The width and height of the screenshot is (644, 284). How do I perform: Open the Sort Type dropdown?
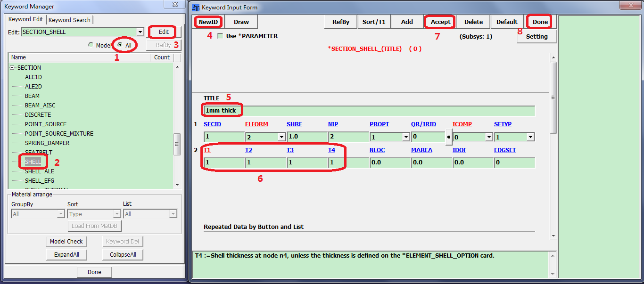(x=117, y=214)
